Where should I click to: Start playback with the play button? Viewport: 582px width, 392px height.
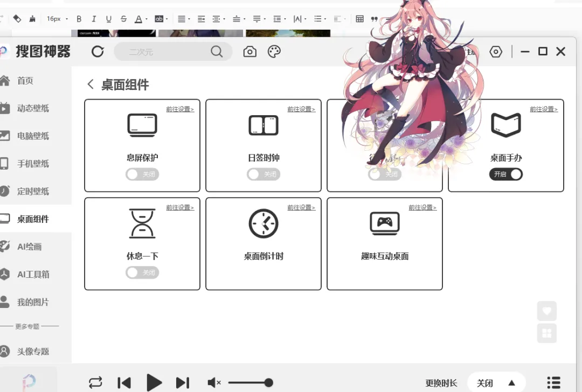(x=154, y=383)
